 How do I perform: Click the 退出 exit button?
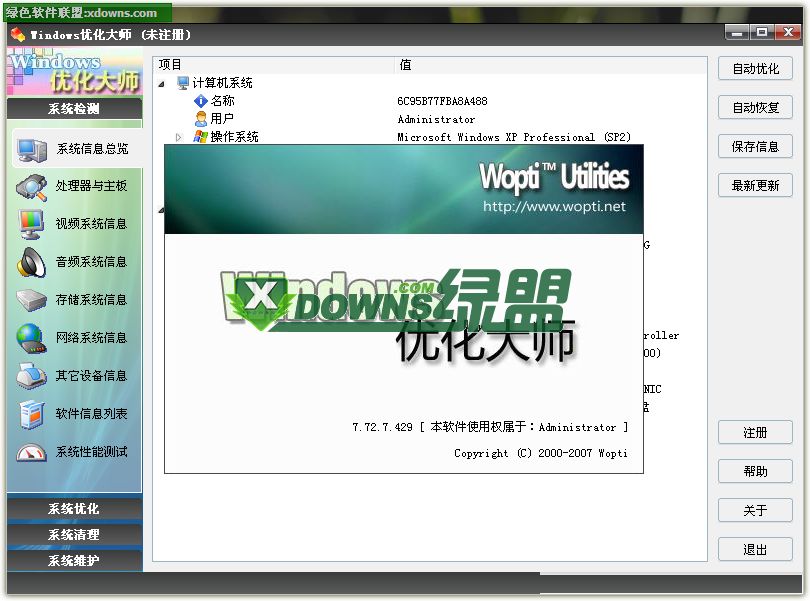coord(755,549)
